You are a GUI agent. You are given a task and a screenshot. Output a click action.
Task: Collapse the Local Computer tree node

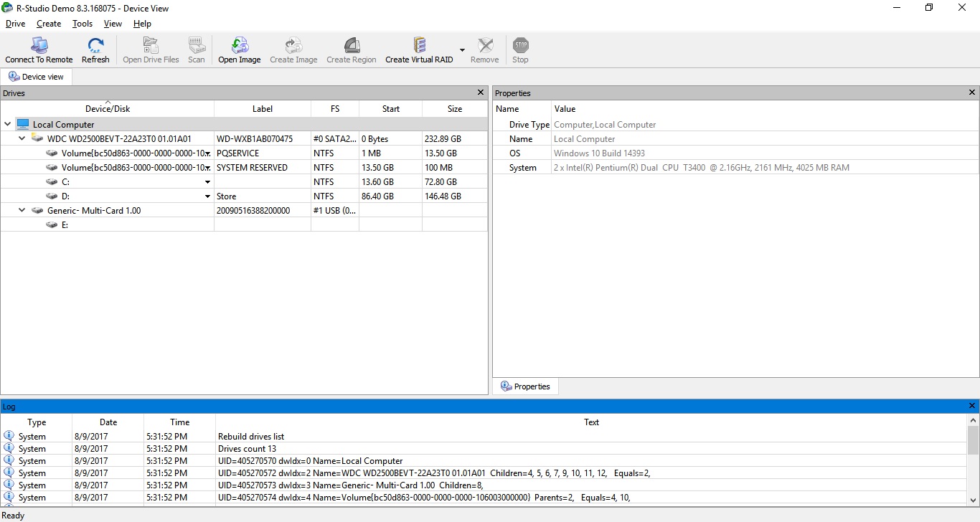coord(7,124)
